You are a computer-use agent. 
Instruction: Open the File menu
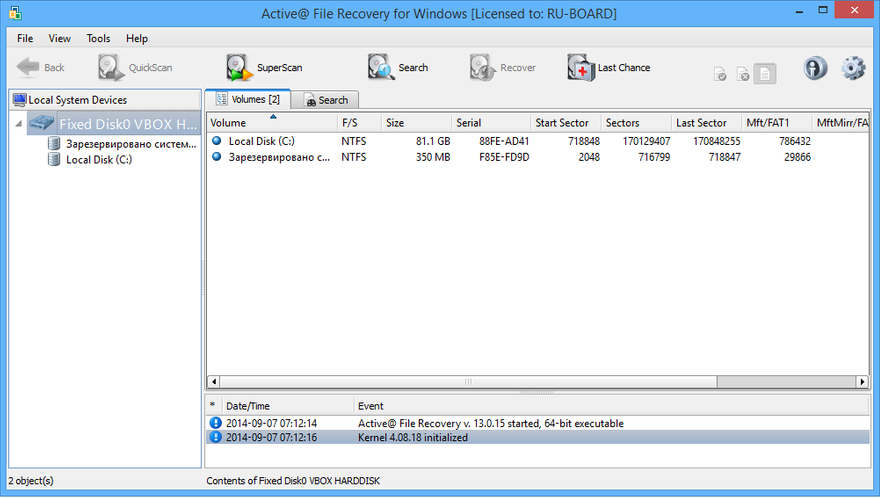(25, 38)
